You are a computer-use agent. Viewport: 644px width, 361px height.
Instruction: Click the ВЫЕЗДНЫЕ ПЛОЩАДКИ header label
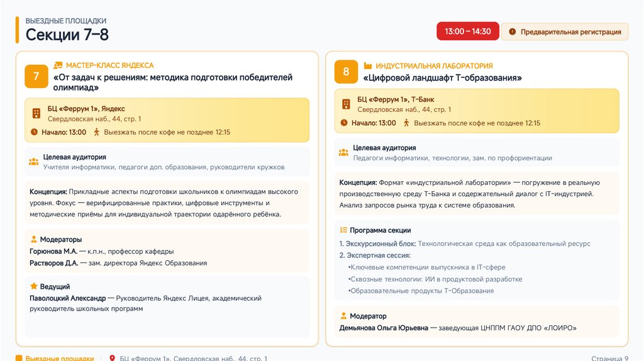pos(65,21)
